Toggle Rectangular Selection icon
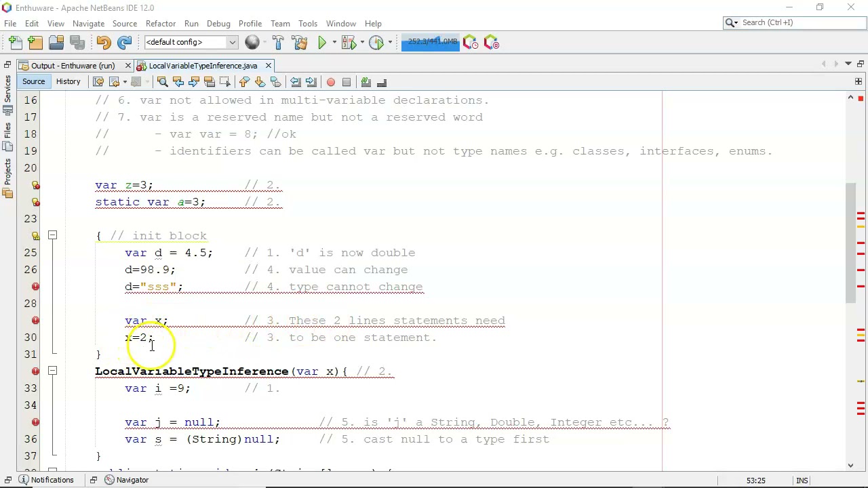This screenshot has width=868, height=488. pos(224,82)
